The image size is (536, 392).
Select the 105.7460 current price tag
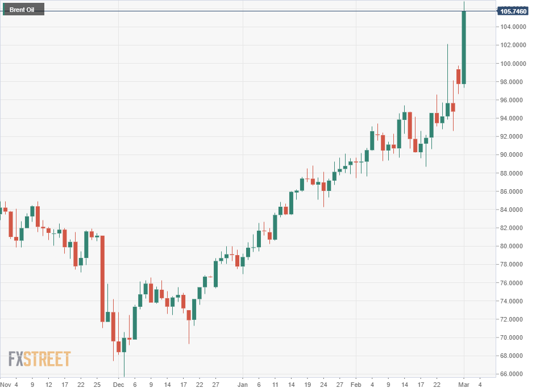pyautogui.click(x=512, y=11)
